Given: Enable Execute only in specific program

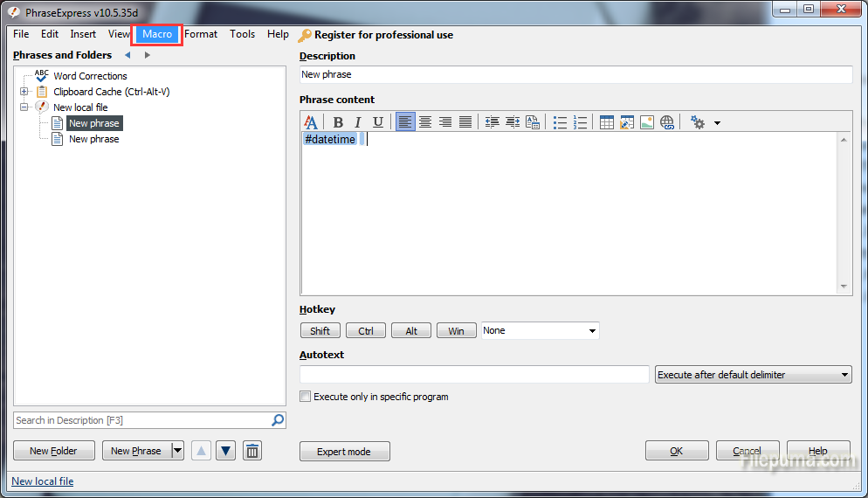Looking at the screenshot, I should click(x=305, y=397).
